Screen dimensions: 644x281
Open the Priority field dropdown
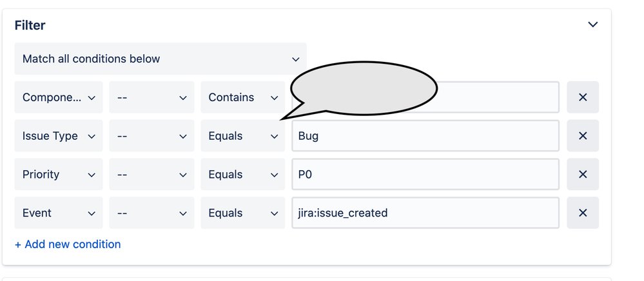(59, 174)
